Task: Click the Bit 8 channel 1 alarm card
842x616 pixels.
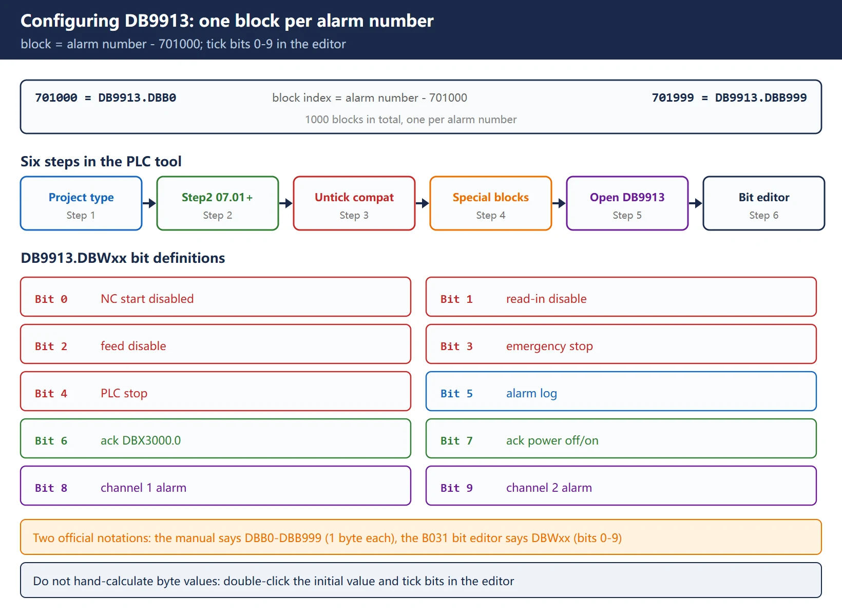Action: (x=216, y=486)
